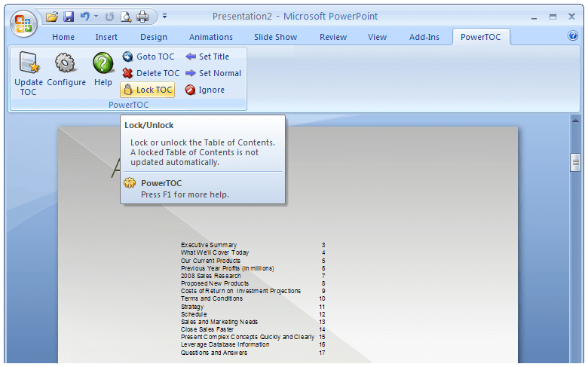Open print preview from quick access toolbar
The image size is (588, 367).
click(126, 17)
